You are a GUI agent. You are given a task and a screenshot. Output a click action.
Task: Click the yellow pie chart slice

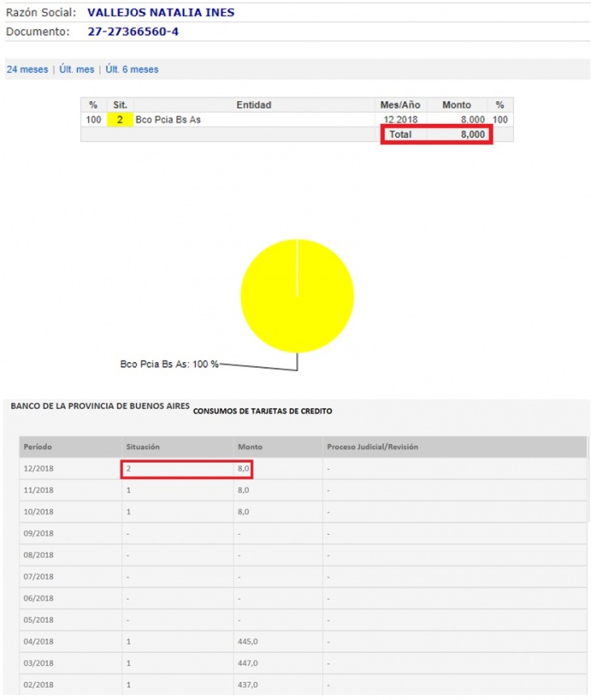297,296
